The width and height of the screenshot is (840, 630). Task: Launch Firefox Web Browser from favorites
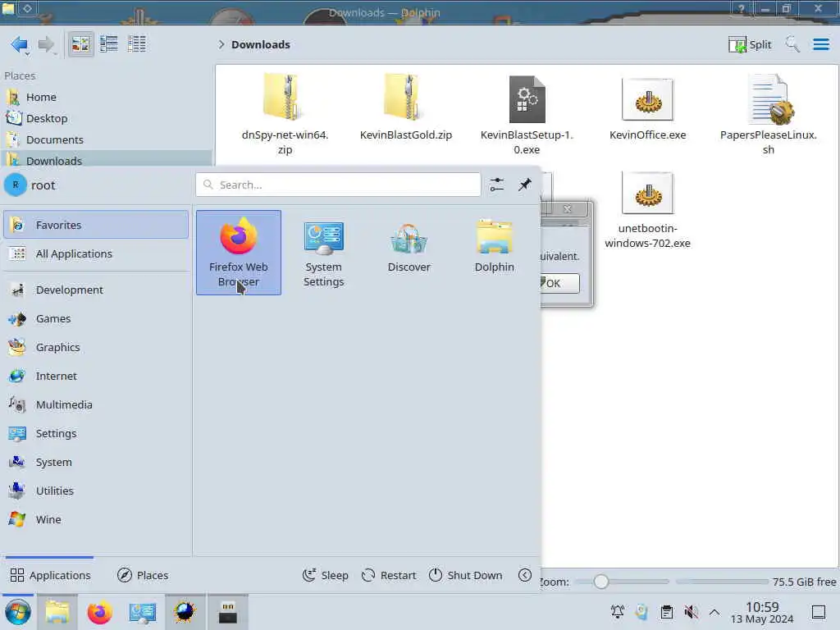[239, 253]
